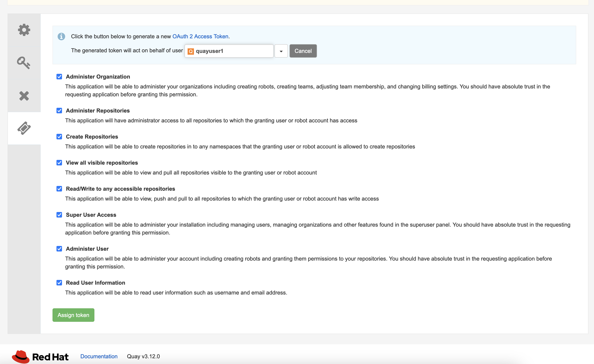Viewport: 594px width, 364px height.
Task: Open the gear settings sidebar tab
Action: 24,30
